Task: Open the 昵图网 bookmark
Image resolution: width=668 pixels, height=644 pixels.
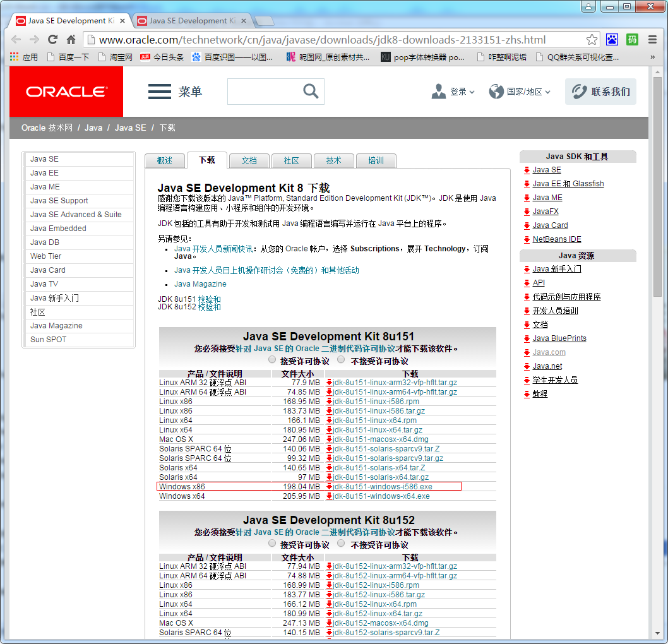Action: 328,57
